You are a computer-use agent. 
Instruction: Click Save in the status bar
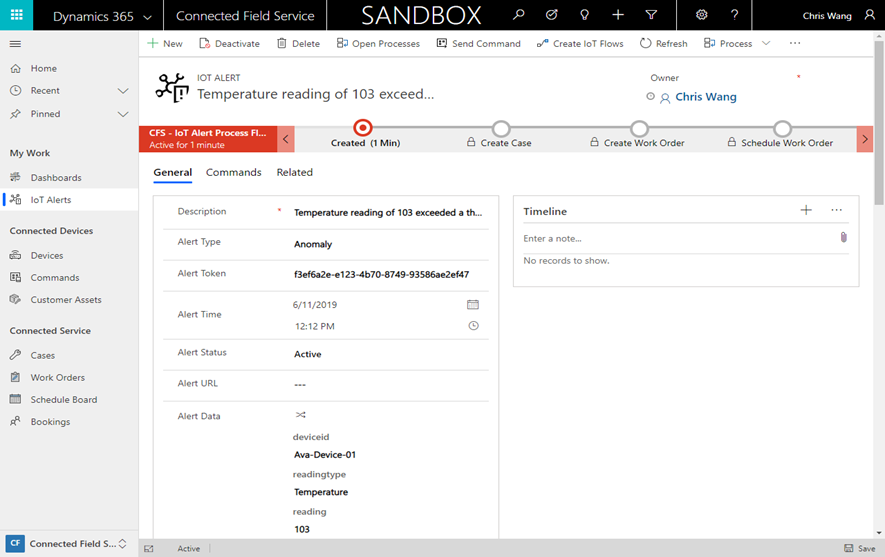point(860,548)
